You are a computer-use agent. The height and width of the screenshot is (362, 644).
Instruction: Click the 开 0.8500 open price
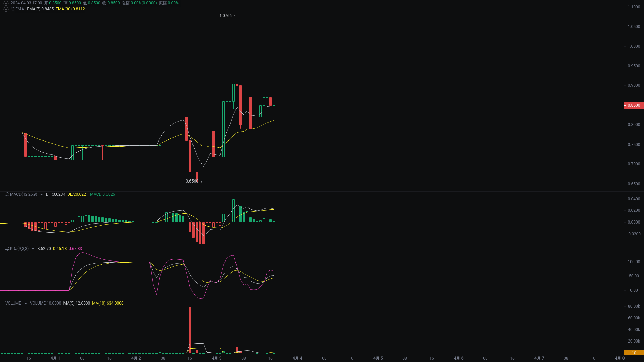coord(53,3)
